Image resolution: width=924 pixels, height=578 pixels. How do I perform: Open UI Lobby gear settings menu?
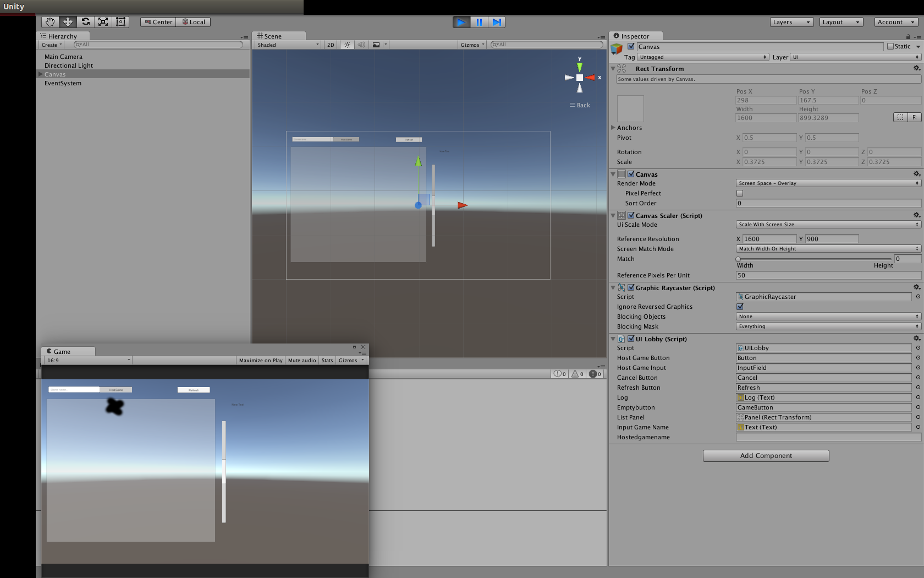point(917,339)
